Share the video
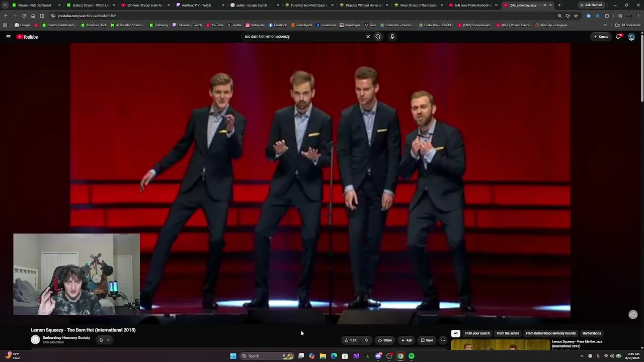This screenshot has height=362, width=644. tap(385, 340)
